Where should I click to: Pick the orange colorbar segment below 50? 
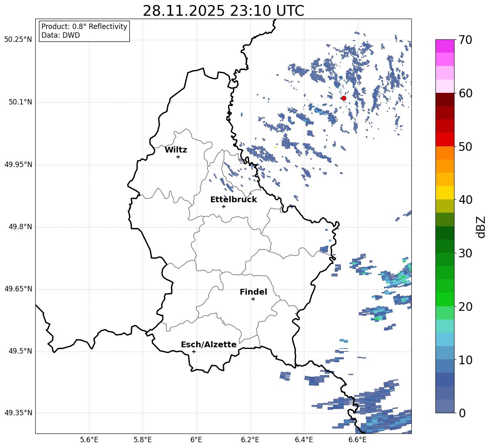tap(445, 153)
